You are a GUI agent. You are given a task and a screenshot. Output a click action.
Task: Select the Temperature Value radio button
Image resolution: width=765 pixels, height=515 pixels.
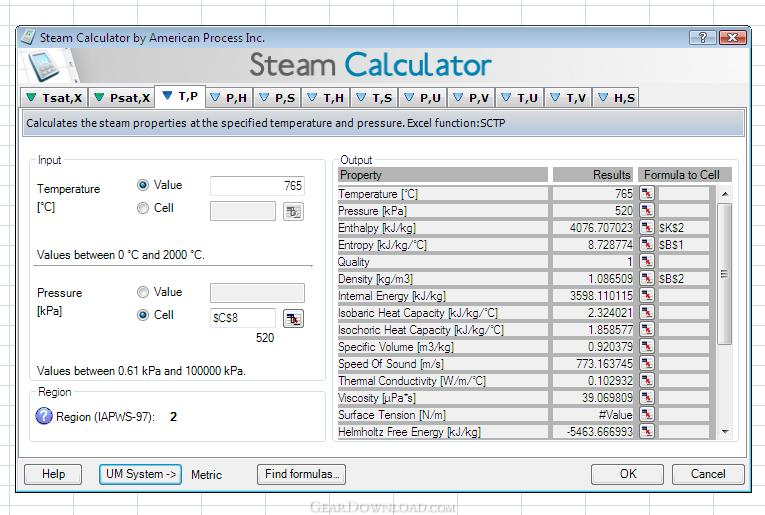point(142,185)
